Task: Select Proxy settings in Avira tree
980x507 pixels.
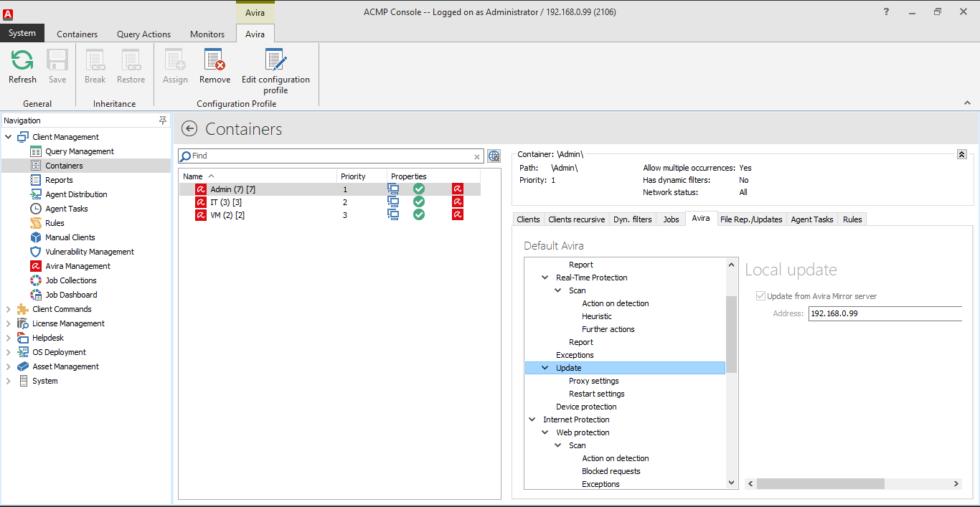Action: coord(594,381)
